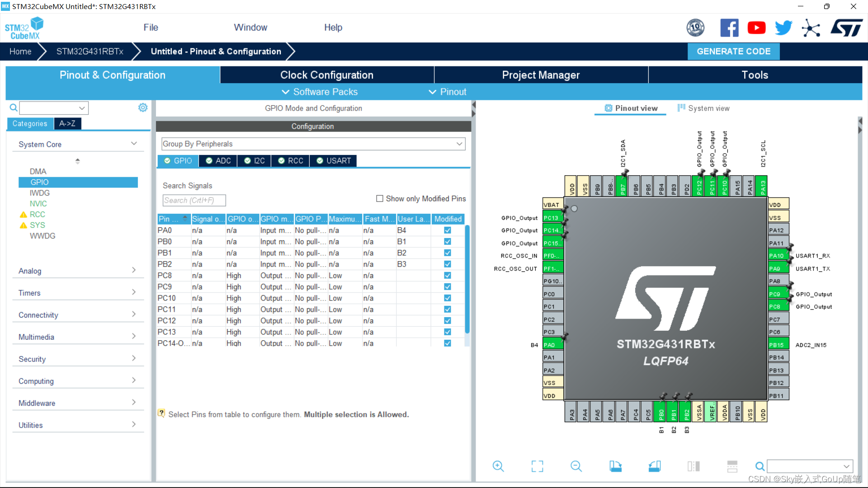Select the PC13 pin on chip

pos(553,218)
